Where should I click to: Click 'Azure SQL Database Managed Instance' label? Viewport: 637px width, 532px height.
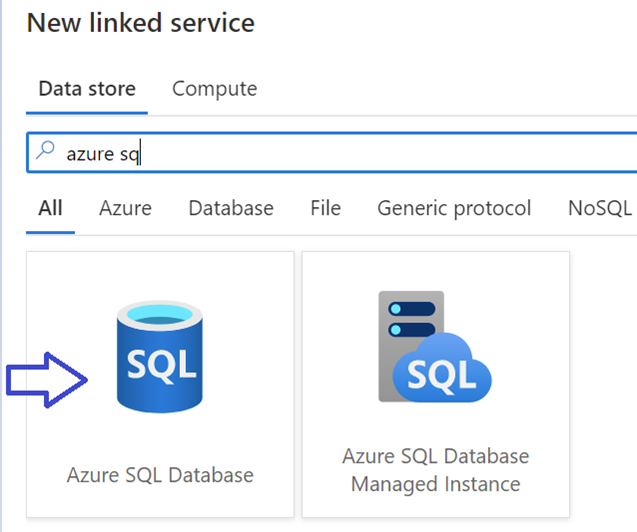[x=435, y=470]
